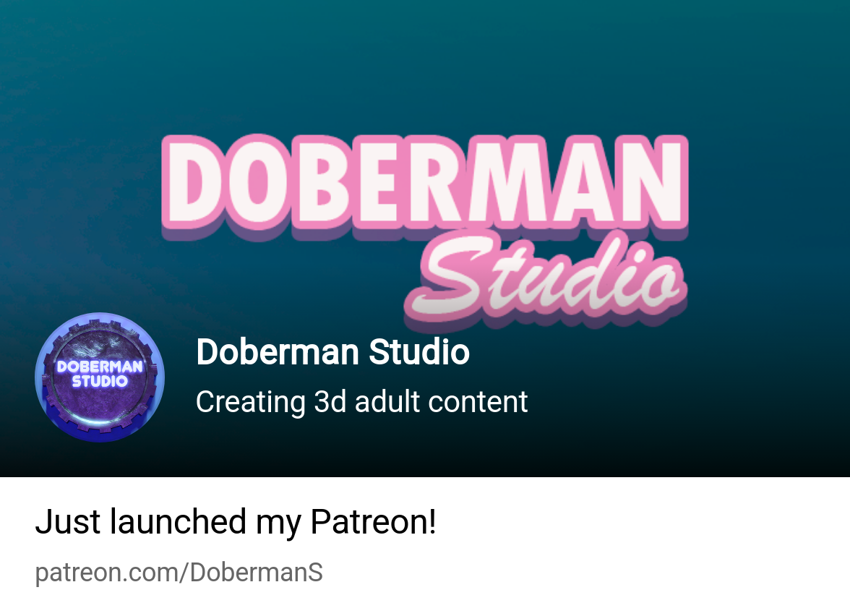The height and width of the screenshot is (616, 850).
Task: Click the word Studio in the creator name
Action: pyautogui.click(x=419, y=352)
